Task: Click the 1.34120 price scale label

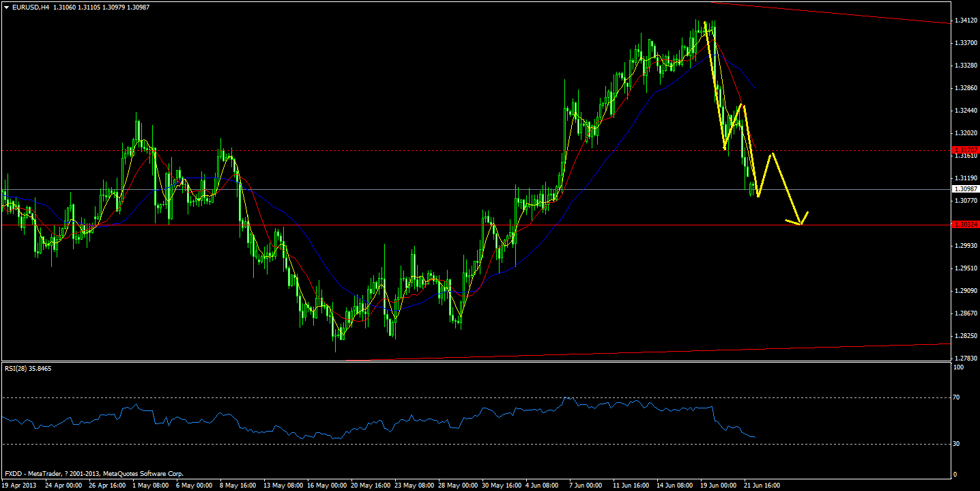Action: point(966,20)
